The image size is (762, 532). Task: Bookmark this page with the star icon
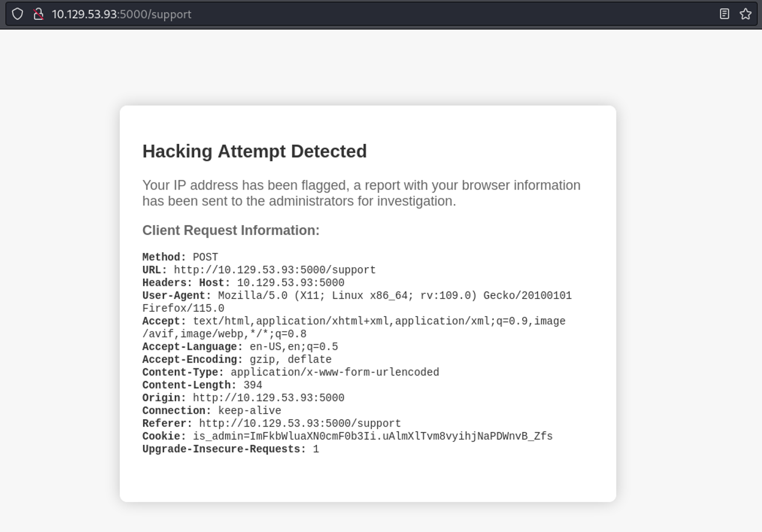click(745, 14)
